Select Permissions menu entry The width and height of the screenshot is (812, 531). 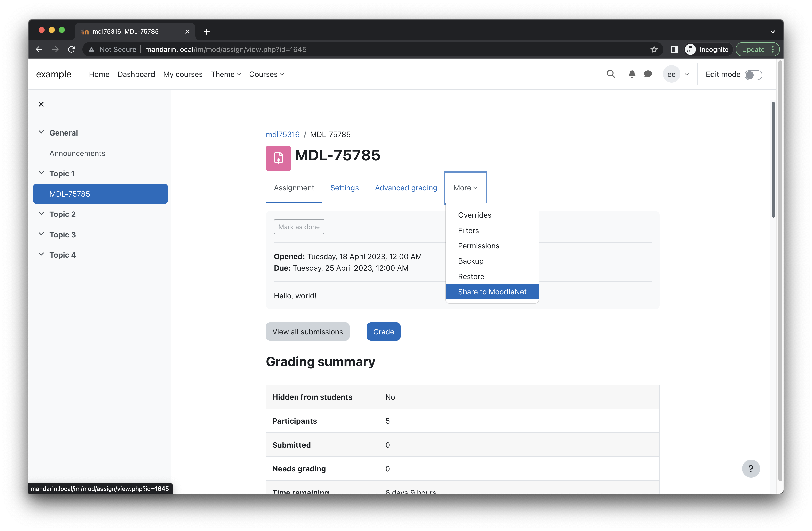click(492, 246)
